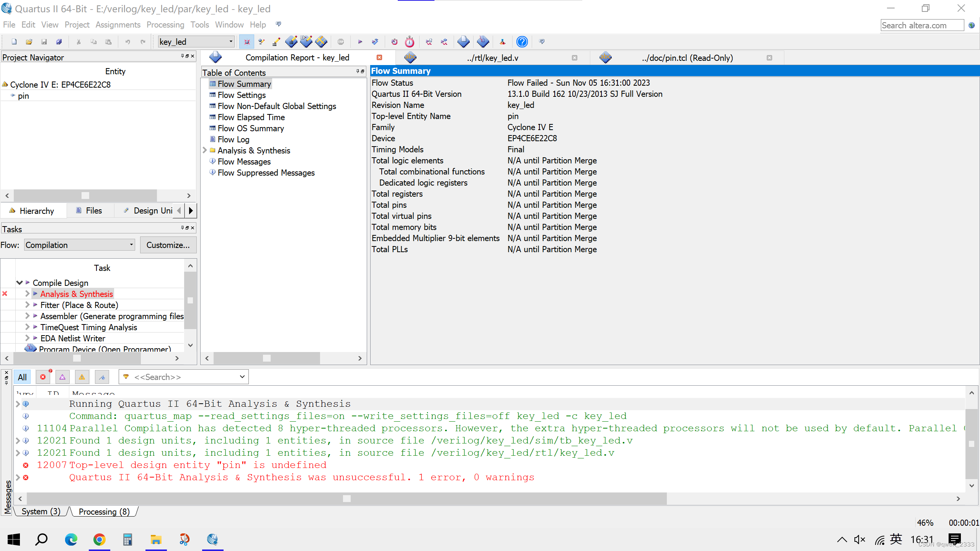
Task: Select Flow Messages in Table of Contents
Action: click(x=244, y=161)
